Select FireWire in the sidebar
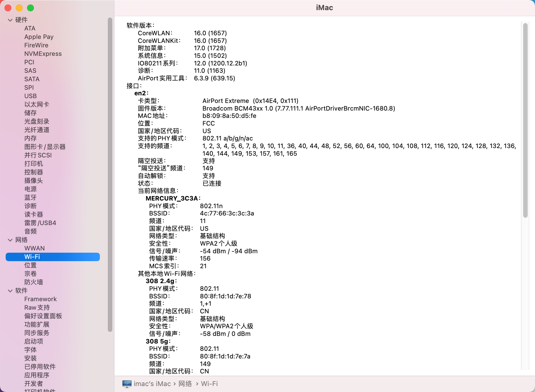This screenshot has width=535, height=392. (x=36, y=45)
